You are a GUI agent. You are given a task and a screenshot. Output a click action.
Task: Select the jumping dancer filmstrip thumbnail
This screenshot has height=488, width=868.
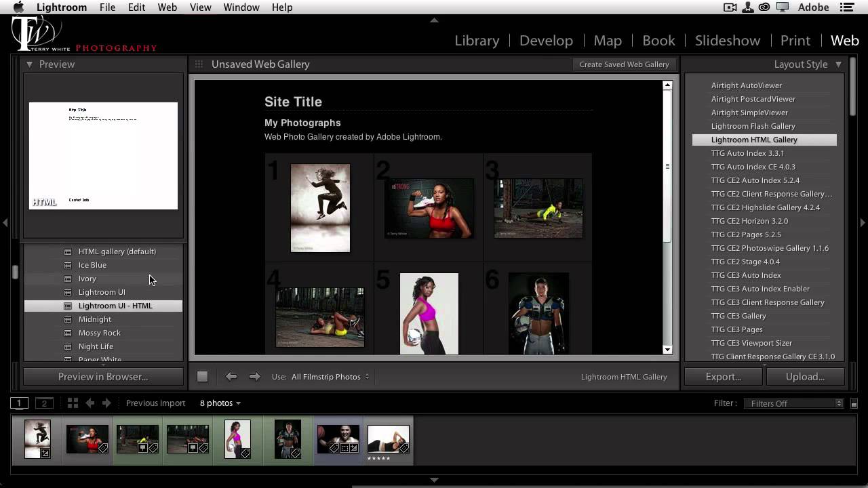pyautogui.click(x=37, y=439)
